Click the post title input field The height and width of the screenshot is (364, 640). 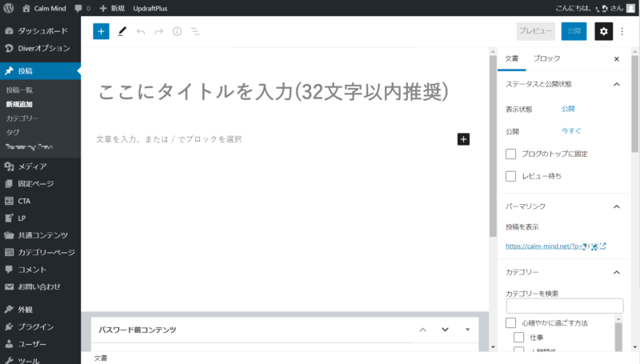click(273, 91)
